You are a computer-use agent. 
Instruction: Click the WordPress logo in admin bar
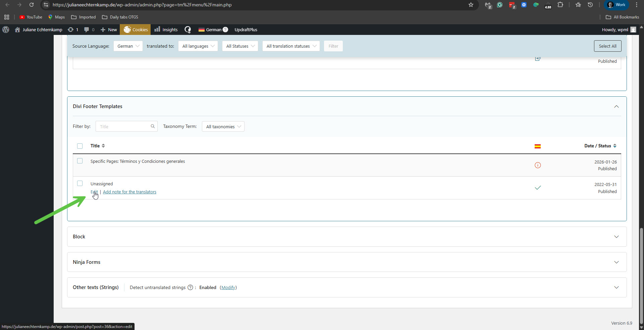tap(6, 30)
